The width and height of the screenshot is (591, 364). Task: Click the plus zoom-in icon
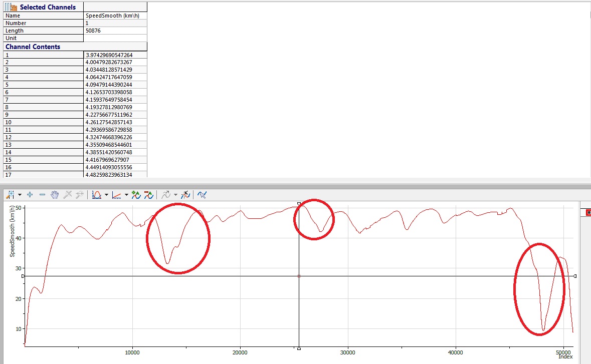tap(30, 195)
